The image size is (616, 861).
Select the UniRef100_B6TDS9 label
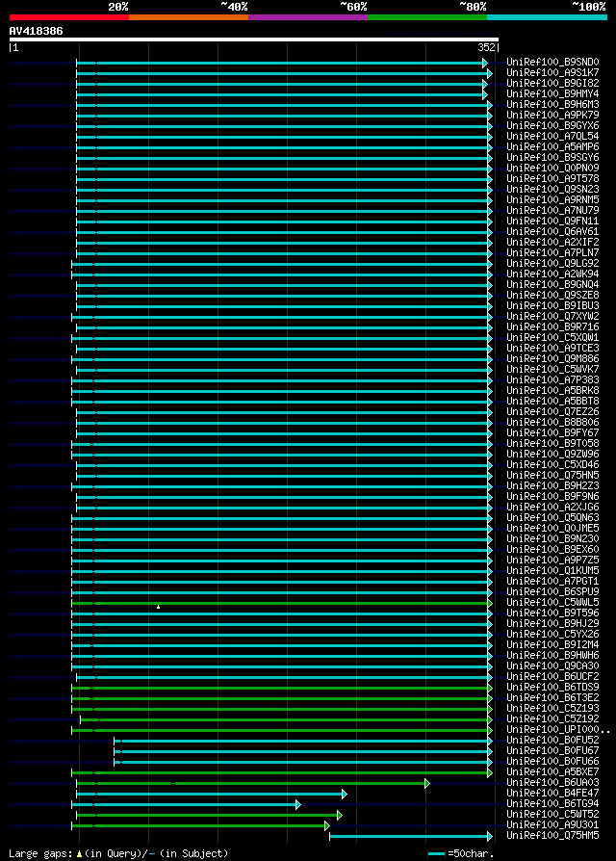(552, 687)
